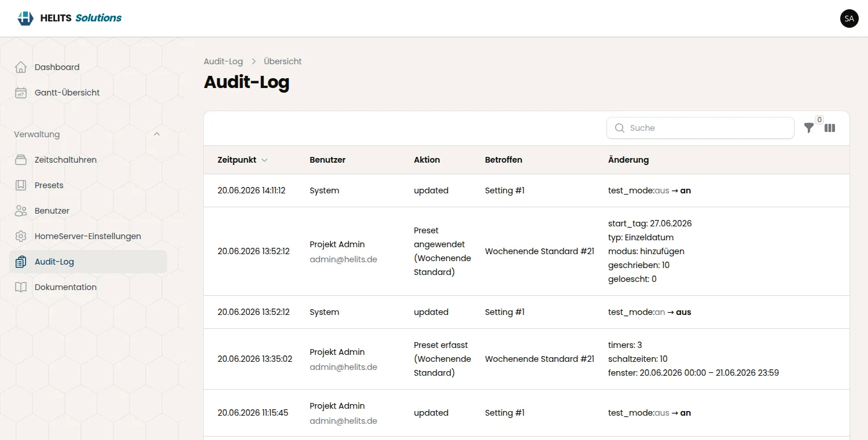Image resolution: width=868 pixels, height=440 pixels.
Task: Open the SA user avatar menu
Action: pyautogui.click(x=849, y=19)
